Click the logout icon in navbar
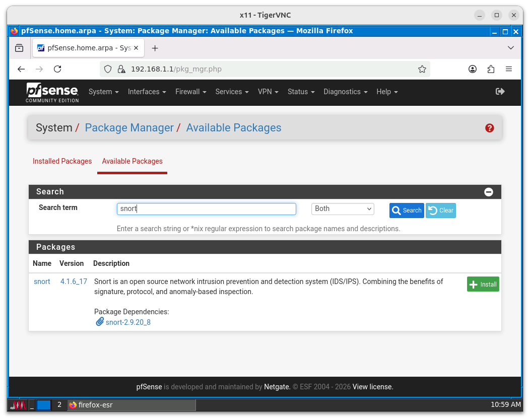This screenshot has height=420, width=530. point(500,91)
